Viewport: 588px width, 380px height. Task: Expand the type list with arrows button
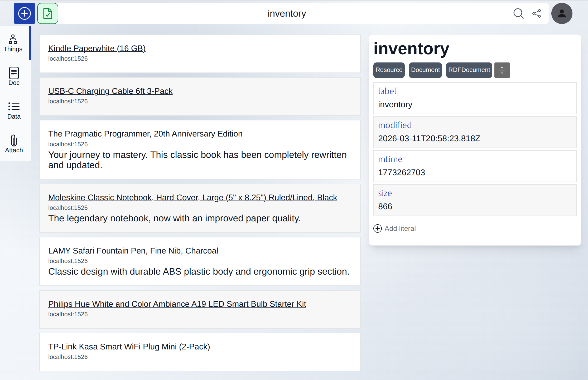[x=502, y=70]
